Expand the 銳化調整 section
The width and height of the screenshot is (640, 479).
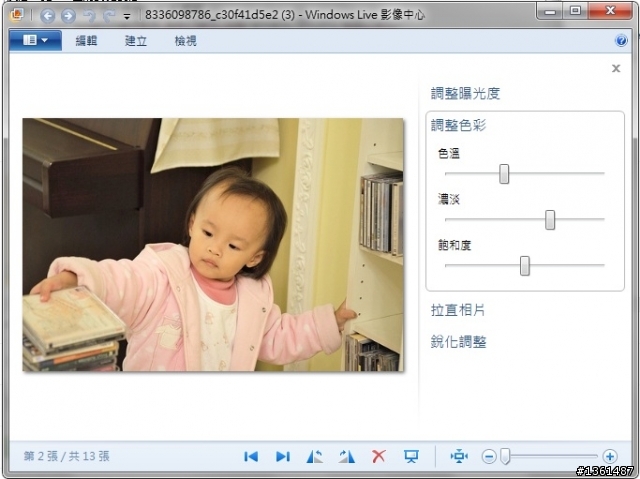point(458,342)
